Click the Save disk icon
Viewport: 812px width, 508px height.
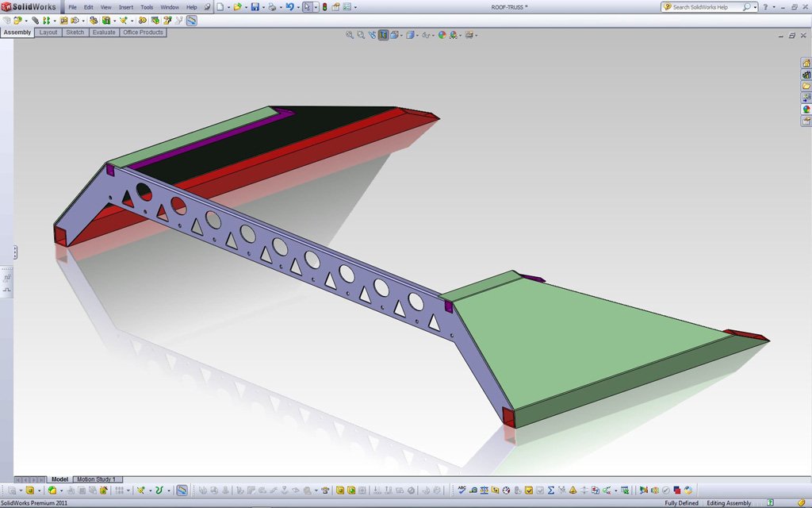click(x=255, y=7)
